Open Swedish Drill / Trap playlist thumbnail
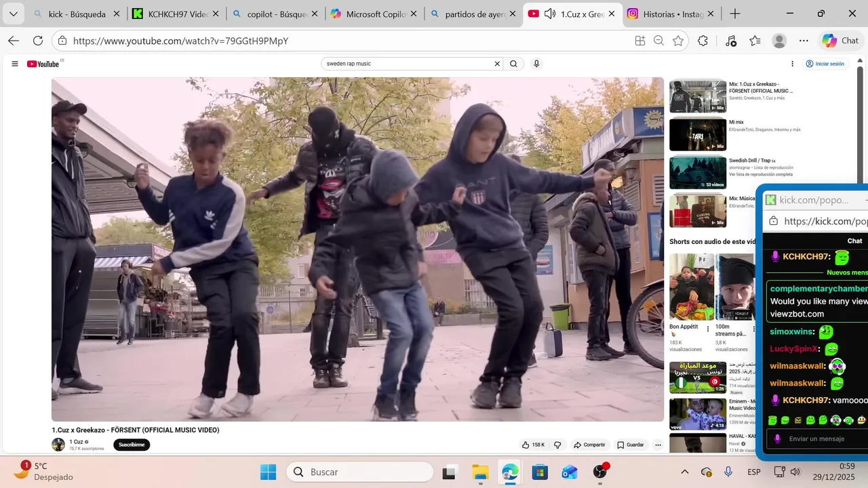Image resolution: width=868 pixels, height=488 pixels. [698, 173]
